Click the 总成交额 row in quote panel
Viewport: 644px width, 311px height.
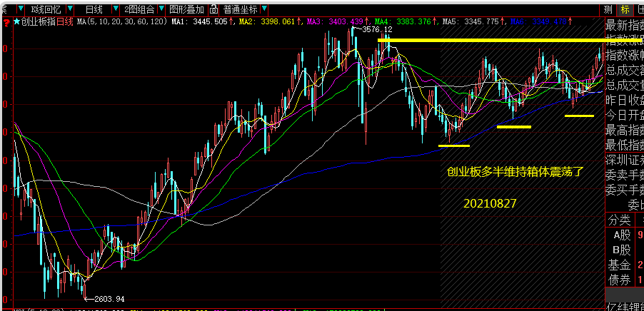624,71
